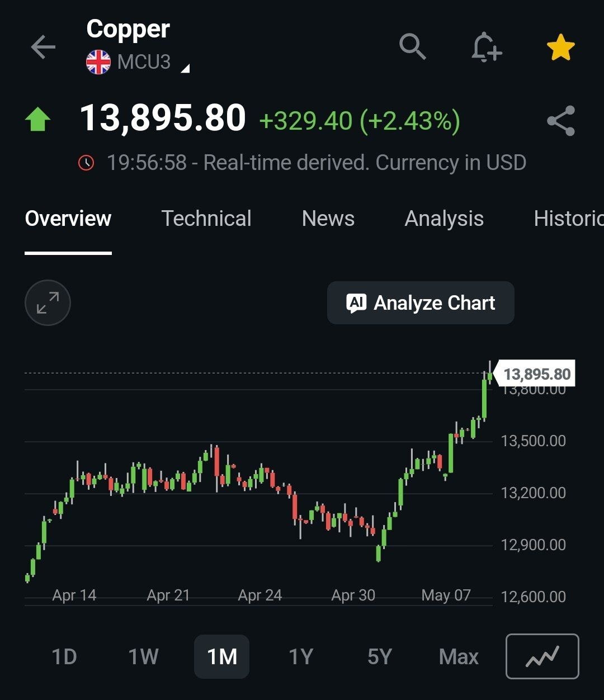The height and width of the screenshot is (700, 604).
Task: Switch chart type with line-chart icon
Action: click(x=542, y=656)
